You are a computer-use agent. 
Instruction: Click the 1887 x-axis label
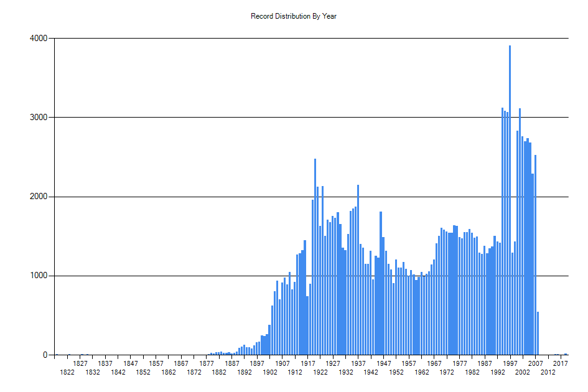point(232,363)
